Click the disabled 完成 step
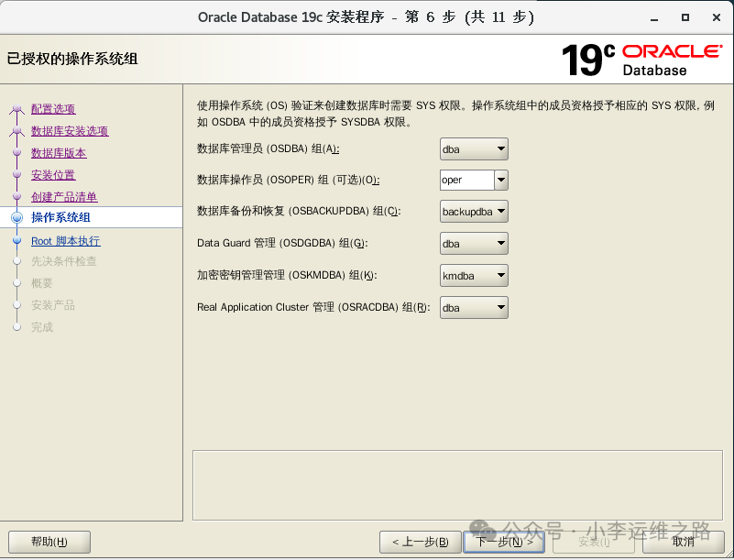This screenshot has width=734, height=560. [x=41, y=327]
